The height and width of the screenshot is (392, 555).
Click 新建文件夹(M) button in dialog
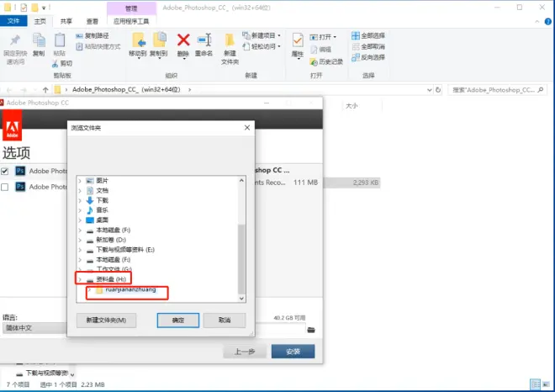click(106, 320)
